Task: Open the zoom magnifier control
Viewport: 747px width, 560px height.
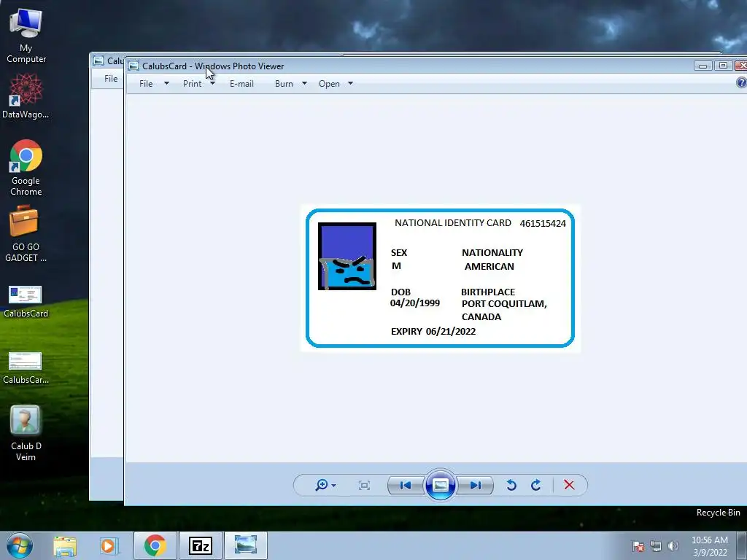Action: [x=322, y=485]
